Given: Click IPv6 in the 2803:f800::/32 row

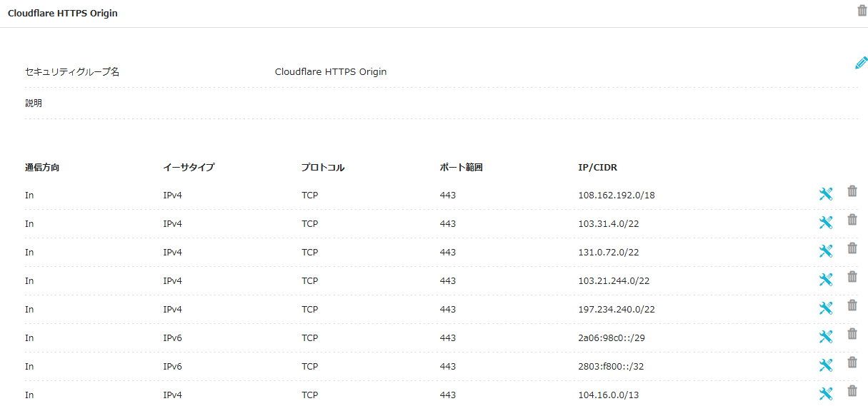Looking at the screenshot, I should [172, 366].
